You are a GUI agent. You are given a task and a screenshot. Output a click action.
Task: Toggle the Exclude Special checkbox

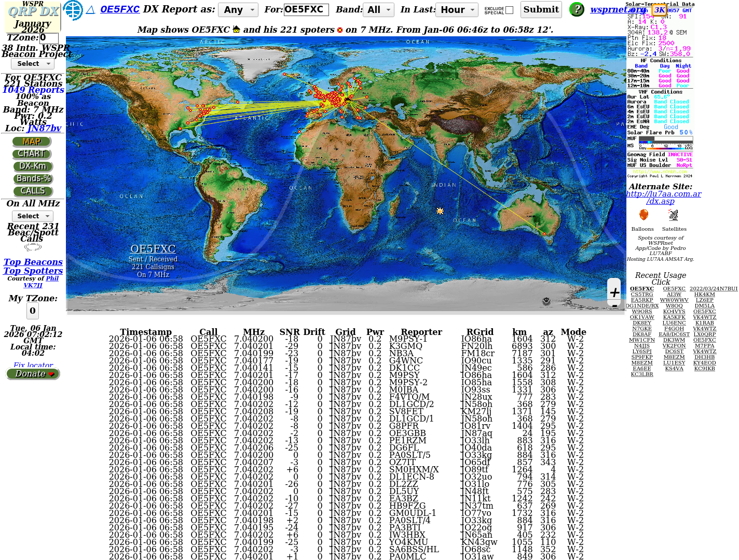[509, 10]
